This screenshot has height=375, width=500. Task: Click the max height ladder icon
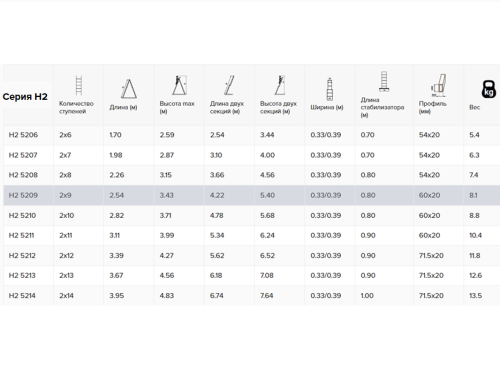coord(179,85)
